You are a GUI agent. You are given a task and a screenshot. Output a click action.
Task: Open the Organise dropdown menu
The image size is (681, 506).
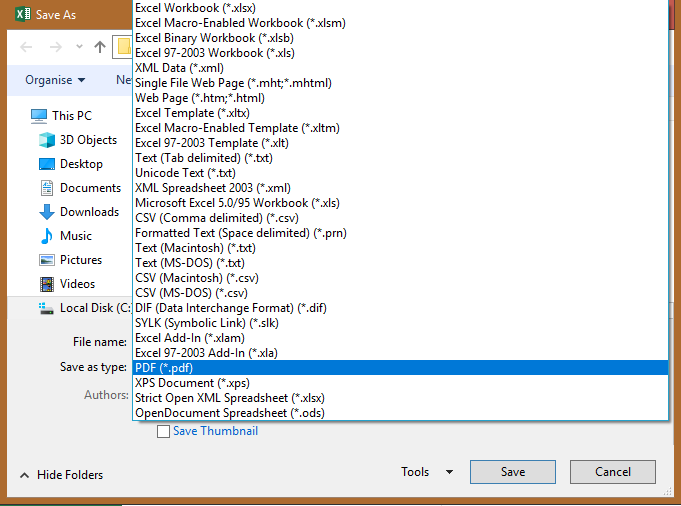click(x=55, y=80)
